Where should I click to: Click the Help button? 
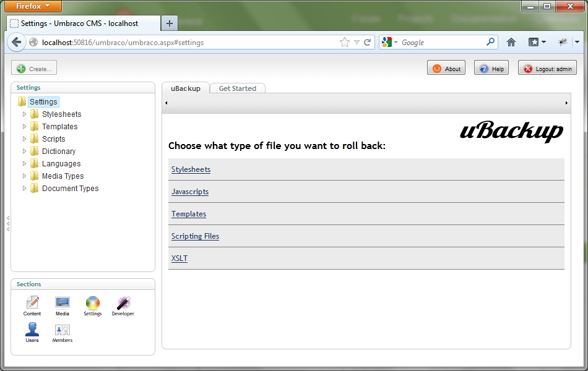pos(491,67)
